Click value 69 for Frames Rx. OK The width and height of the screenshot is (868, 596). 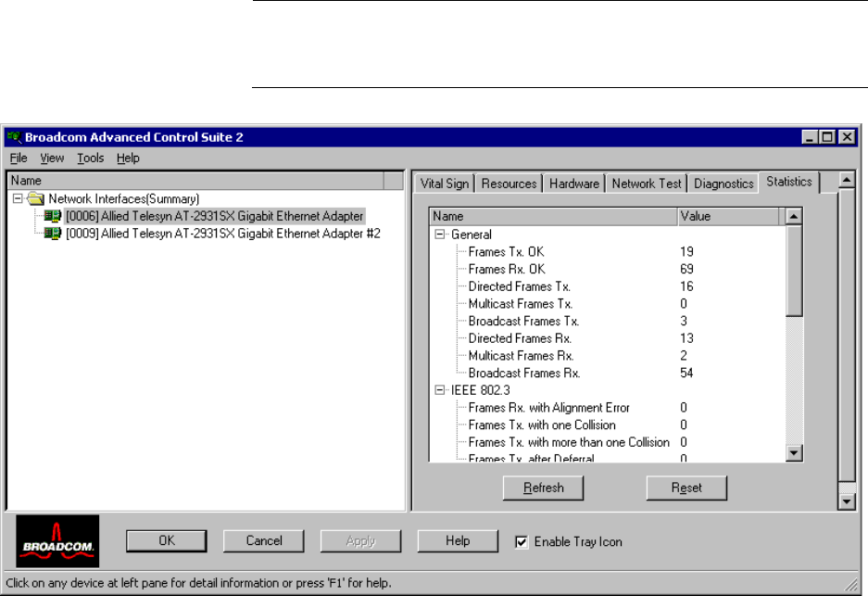(686, 269)
